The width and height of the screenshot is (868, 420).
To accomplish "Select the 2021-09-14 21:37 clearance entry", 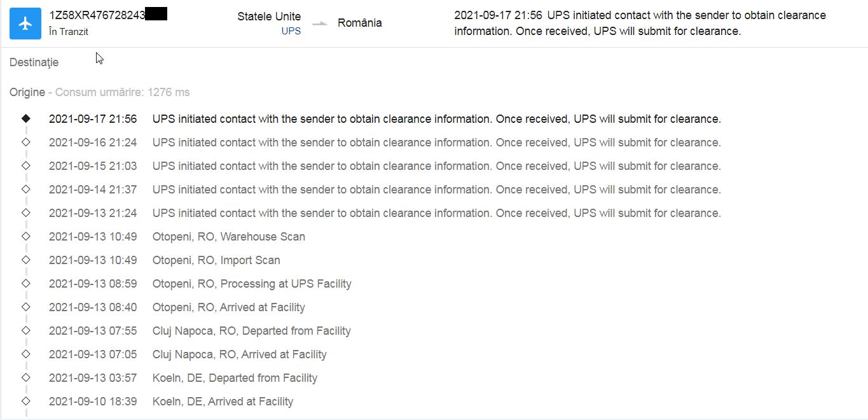I will tap(385, 189).
